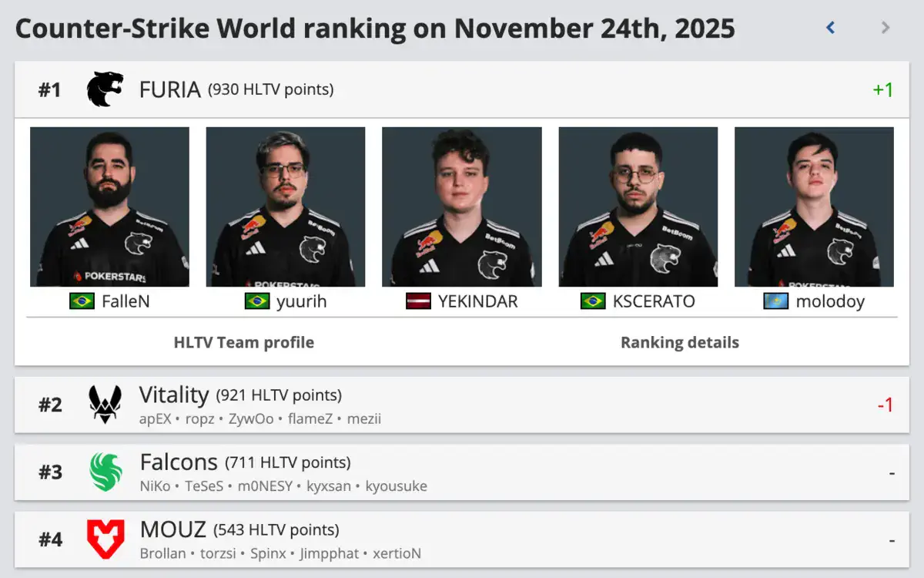Click Kazakhstan flag beside molodoy
This screenshot has width=924, height=578.
pyautogui.click(x=775, y=301)
